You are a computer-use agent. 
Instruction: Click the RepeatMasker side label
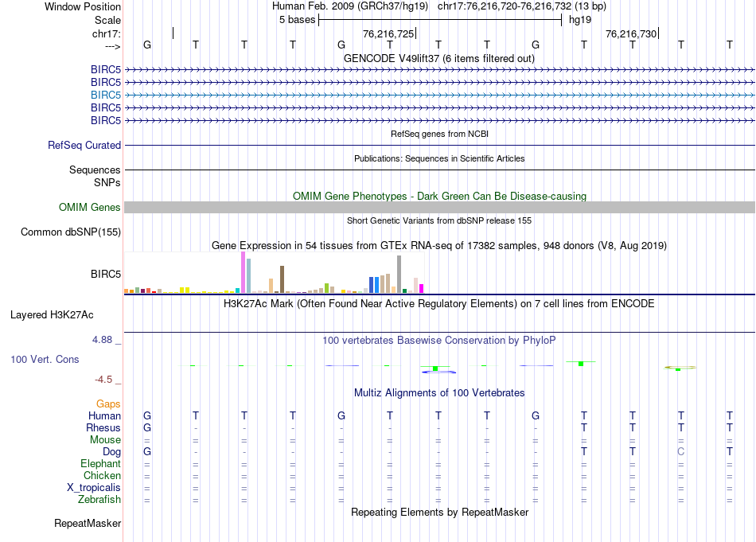(x=88, y=523)
